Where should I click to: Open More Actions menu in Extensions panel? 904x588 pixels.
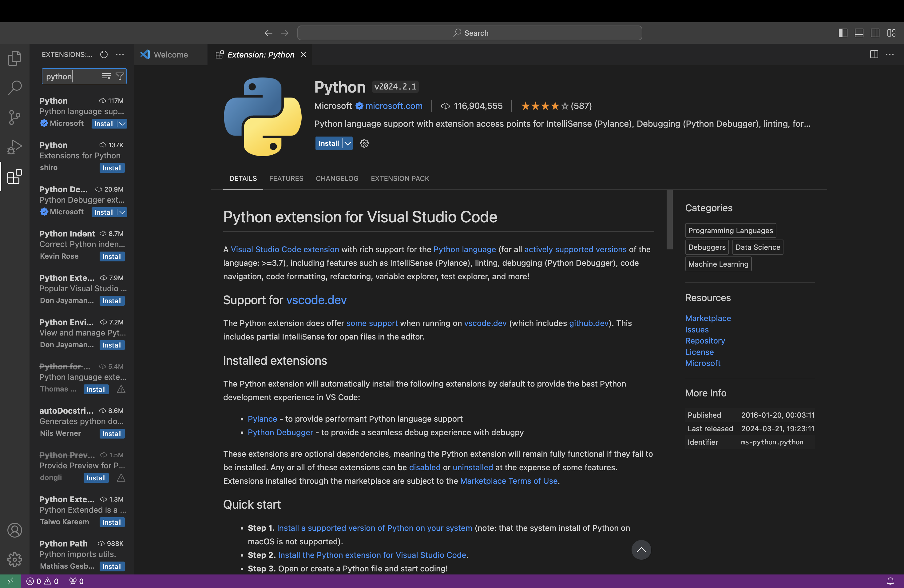[x=120, y=54]
